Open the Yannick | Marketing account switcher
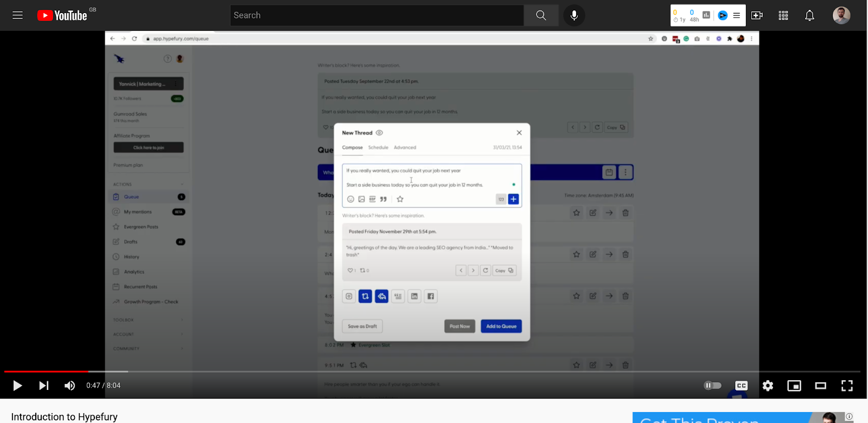Image resolution: width=868 pixels, height=423 pixels. click(x=149, y=84)
